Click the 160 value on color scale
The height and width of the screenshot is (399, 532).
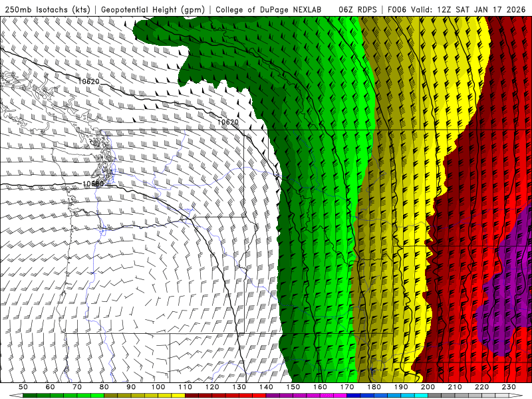click(321, 387)
